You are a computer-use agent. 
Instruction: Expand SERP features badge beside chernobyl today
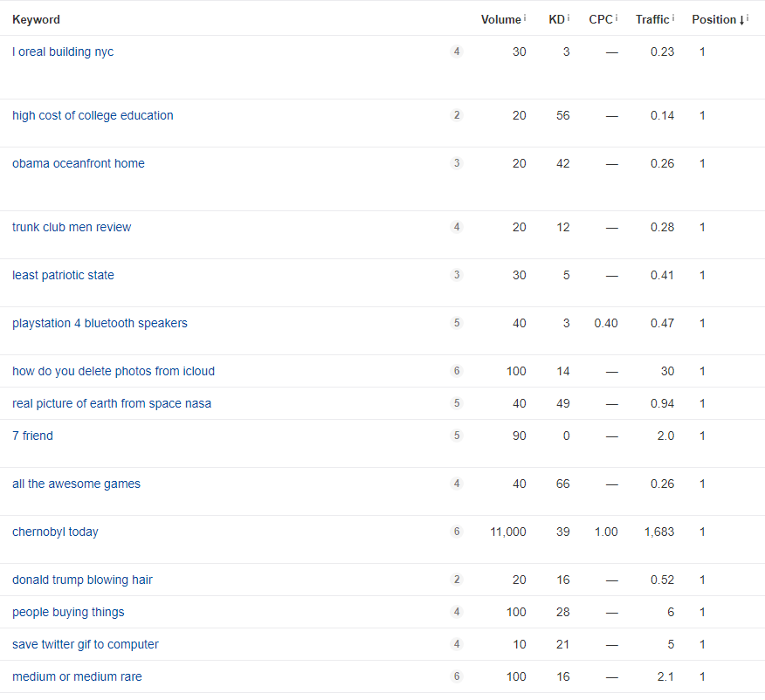(457, 532)
